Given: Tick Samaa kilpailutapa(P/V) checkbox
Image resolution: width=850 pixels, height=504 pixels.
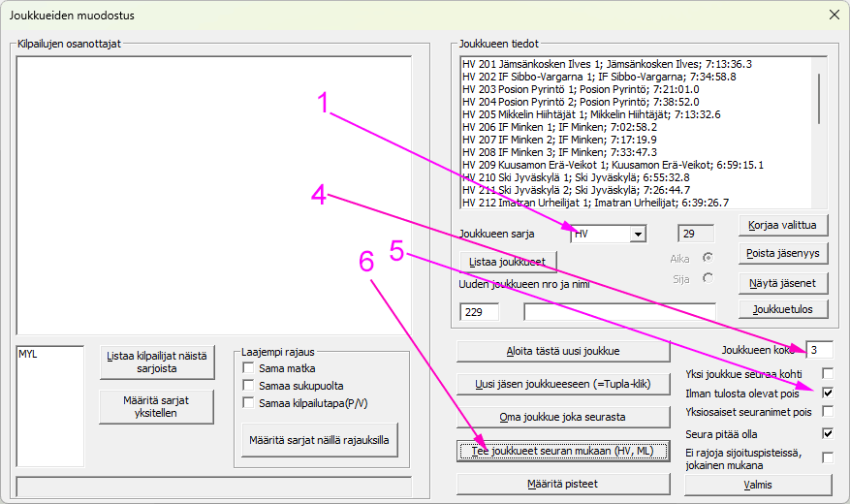Looking at the screenshot, I should 249,401.
